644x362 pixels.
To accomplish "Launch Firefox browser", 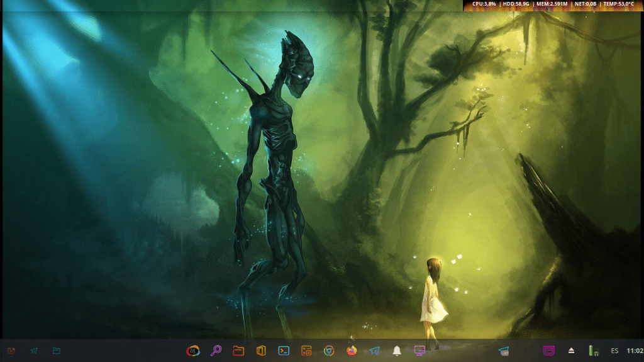I will pyautogui.click(x=352, y=351).
